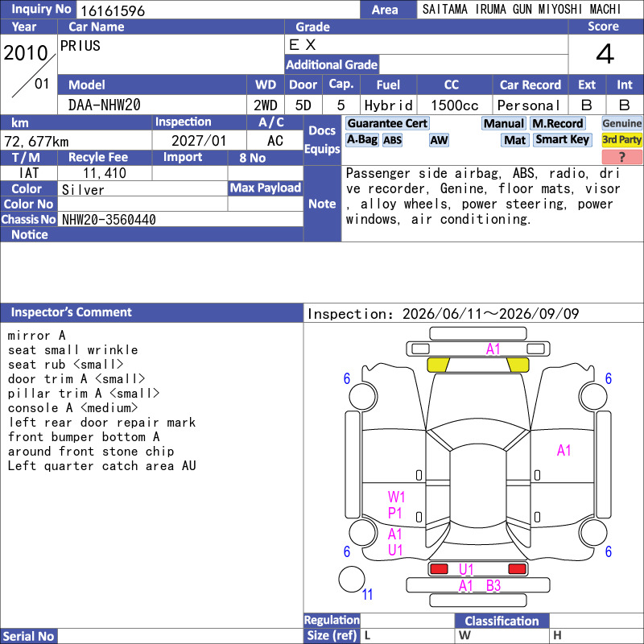Click the pink question mark badge
This screenshot has width=644, height=644.
click(621, 157)
